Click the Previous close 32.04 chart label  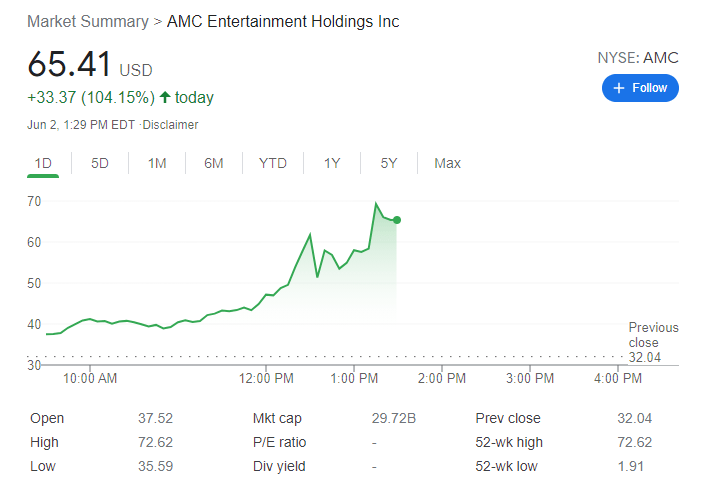pyautogui.click(x=653, y=343)
